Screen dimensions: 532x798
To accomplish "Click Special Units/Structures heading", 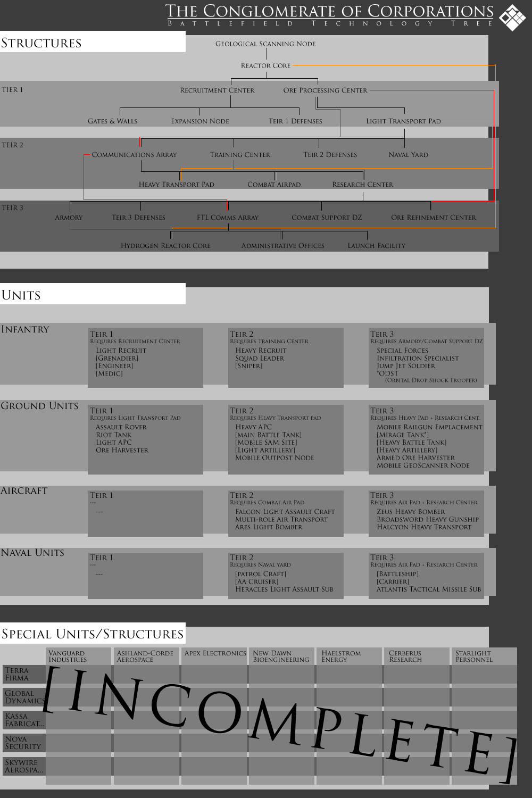I will (x=93, y=634).
